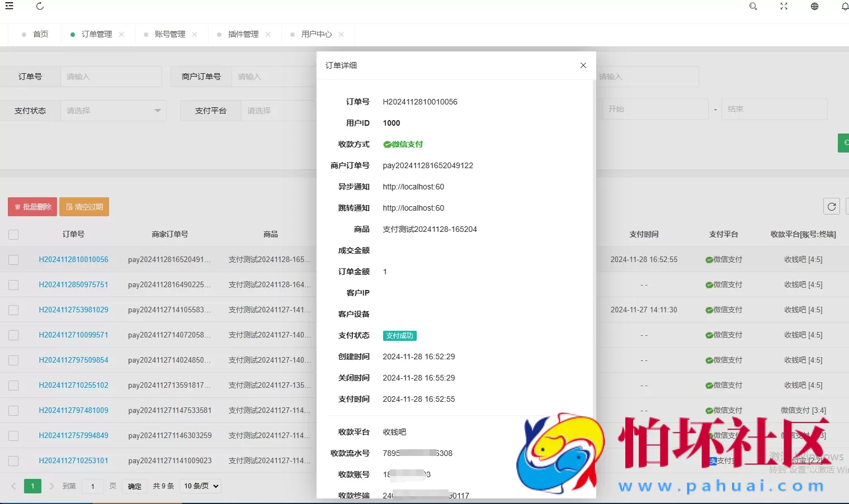Click page number 1 in pagination
The image size is (849, 504).
pos(32,486)
